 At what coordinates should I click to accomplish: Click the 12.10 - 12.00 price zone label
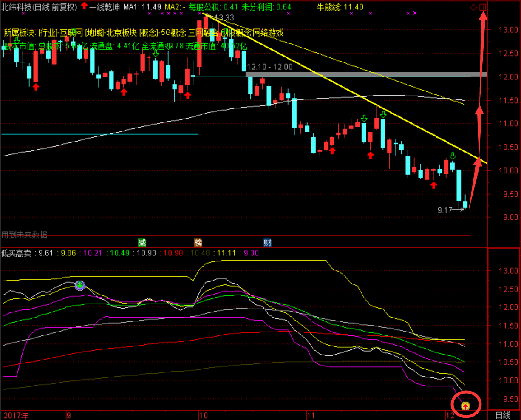click(x=269, y=67)
